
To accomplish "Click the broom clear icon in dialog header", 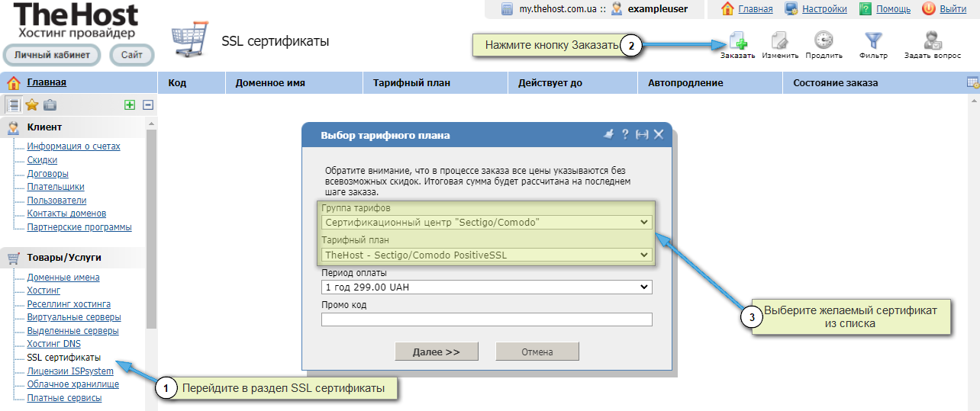I will pyautogui.click(x=608, y=134).
